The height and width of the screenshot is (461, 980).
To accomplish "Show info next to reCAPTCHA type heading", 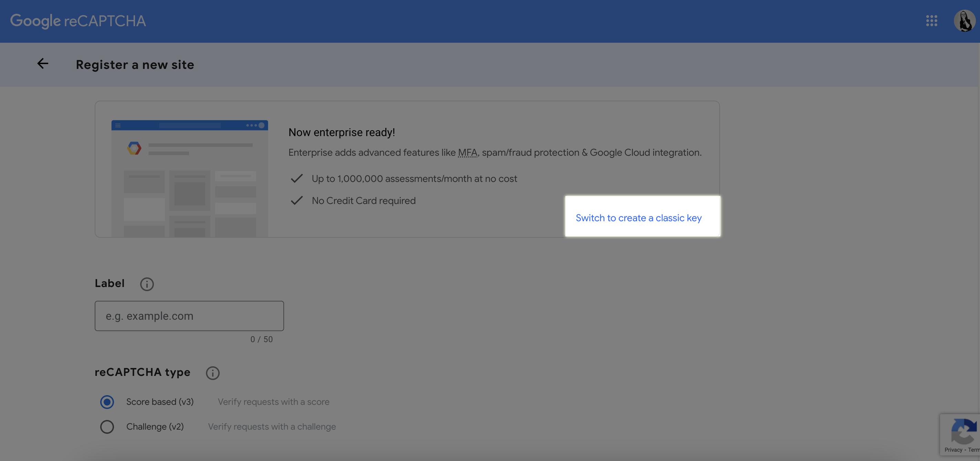I will pos(213,373).
